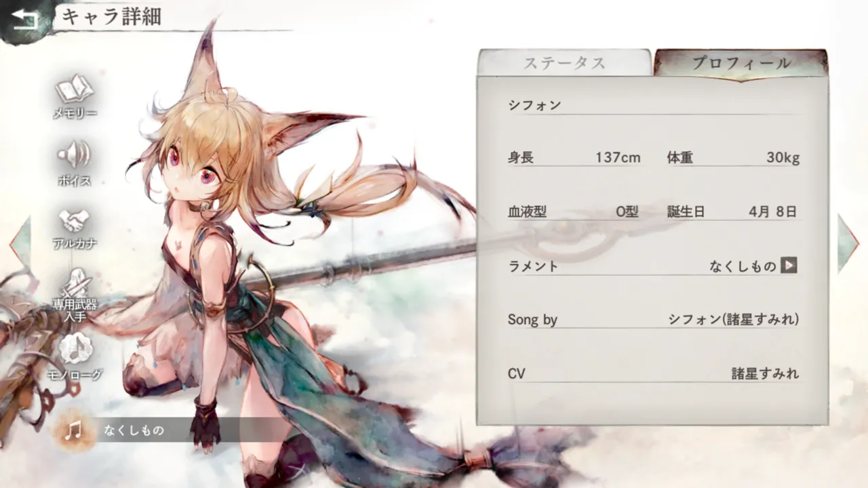Go to the previous character with left arrow

(20, 243)
